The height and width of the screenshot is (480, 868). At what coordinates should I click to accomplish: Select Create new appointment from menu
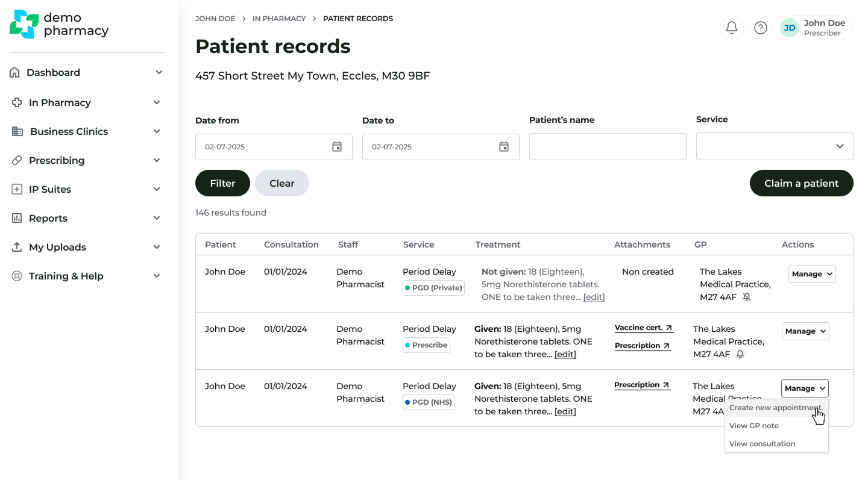coord(775,408)
